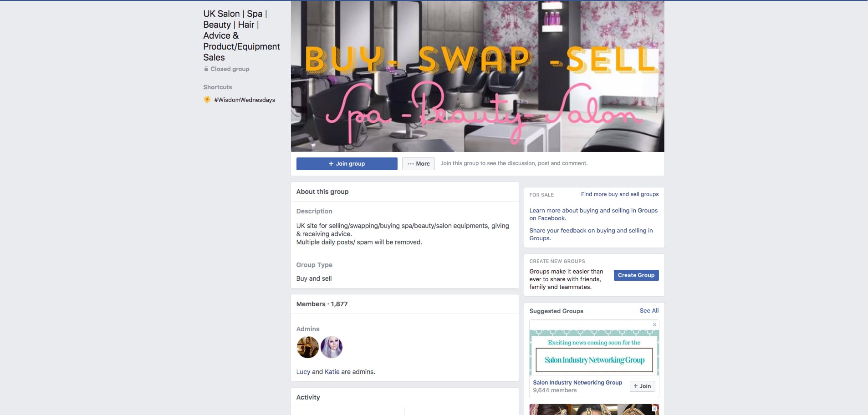Open admin Katie's profile picture
This screenshot has height=415, width=868.
332,347
